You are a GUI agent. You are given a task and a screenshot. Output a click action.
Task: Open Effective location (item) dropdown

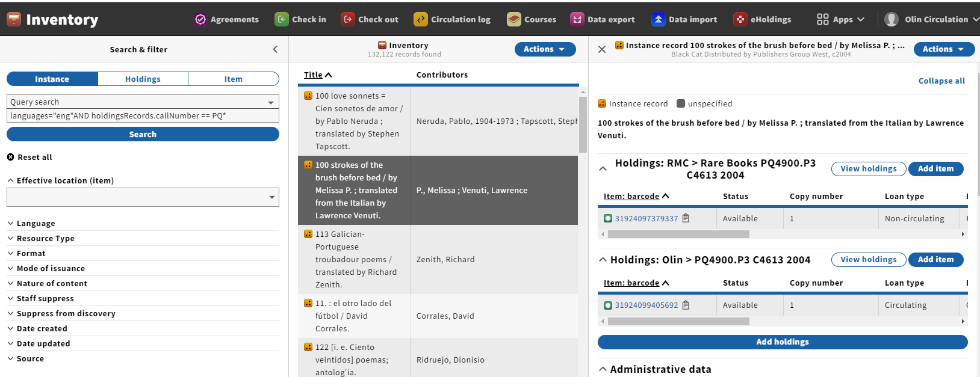(143, 197)
